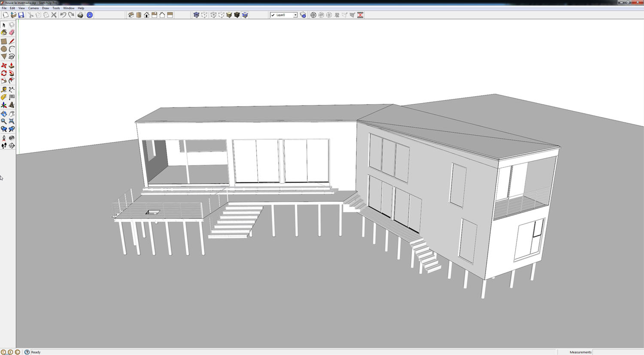Viewport: 644px width, 355px height.
Task: Click the Print toolbar button
Action: [x=80, y=15]
